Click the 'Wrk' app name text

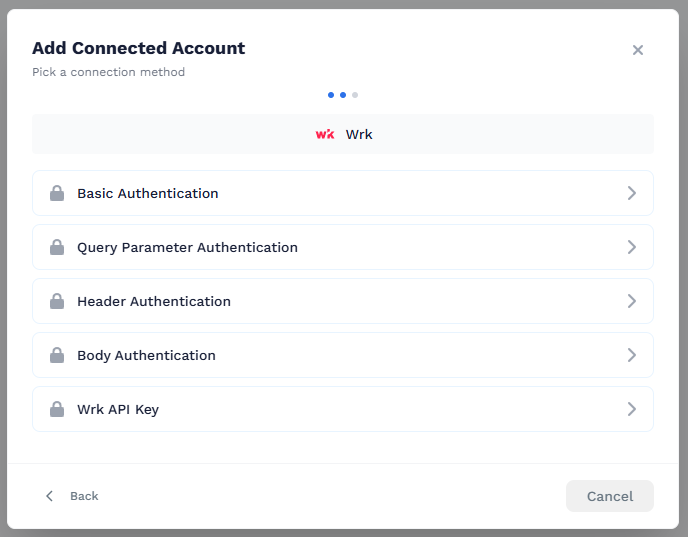click(359, 134)
